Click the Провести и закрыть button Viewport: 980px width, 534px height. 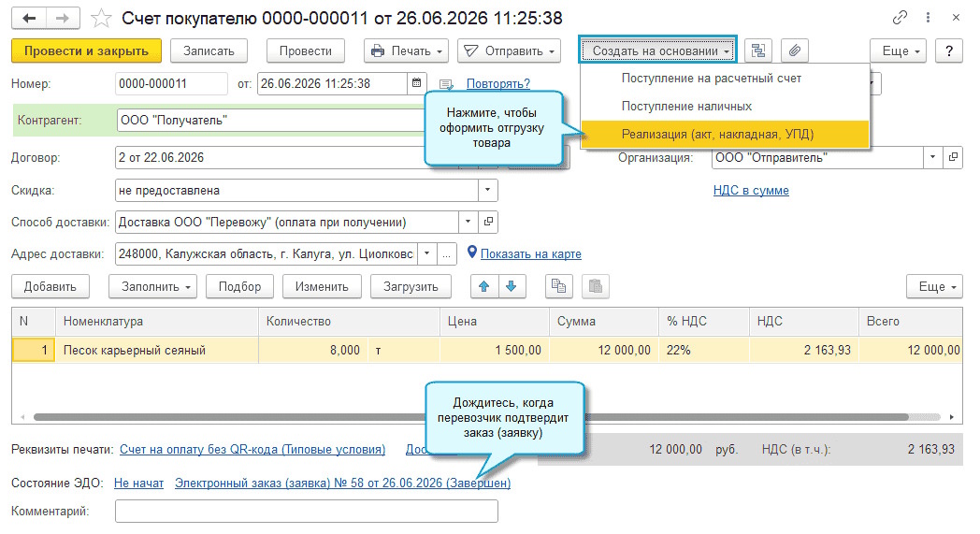[86, 51]
